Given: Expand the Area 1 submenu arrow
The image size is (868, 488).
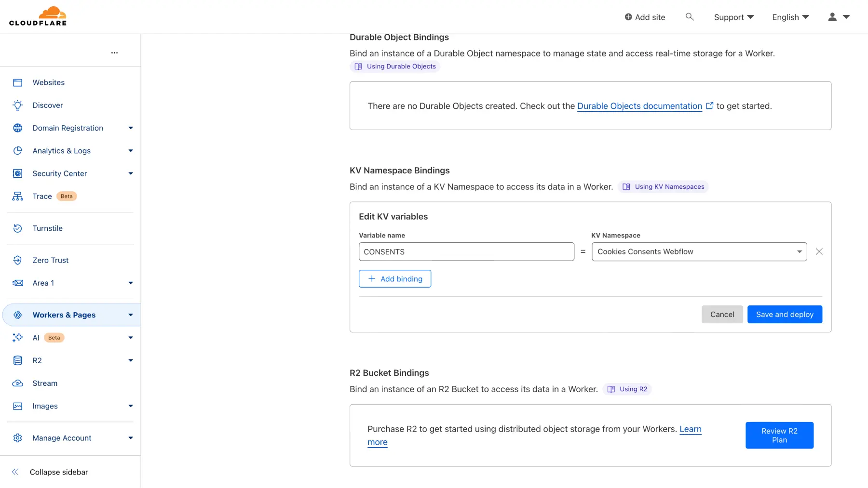Looking at the screenshot, I should 131,283.
